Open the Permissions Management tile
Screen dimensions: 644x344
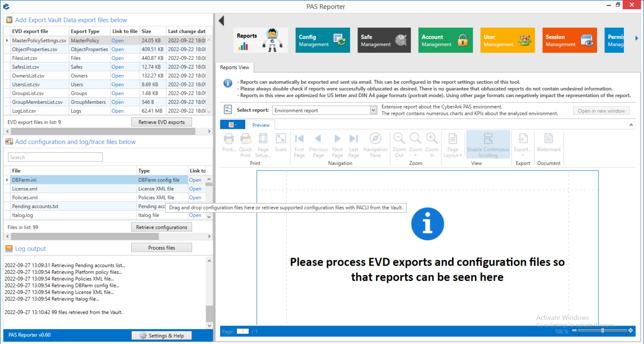[x=614, y=40]
